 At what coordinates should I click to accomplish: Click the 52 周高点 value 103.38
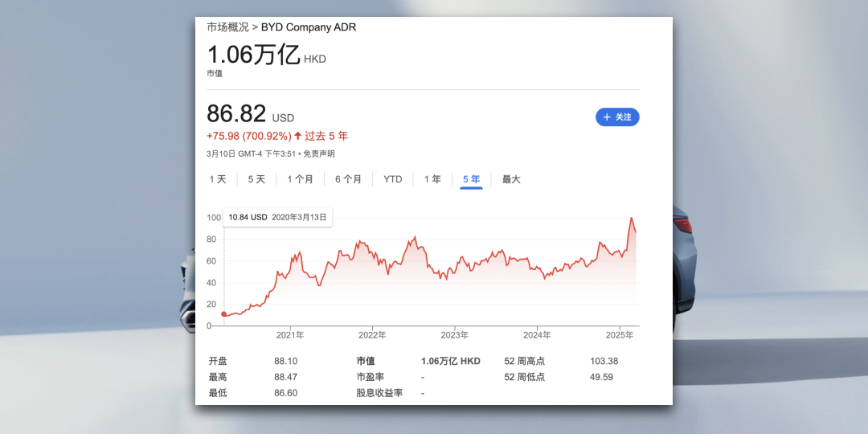tap(604, 361)
